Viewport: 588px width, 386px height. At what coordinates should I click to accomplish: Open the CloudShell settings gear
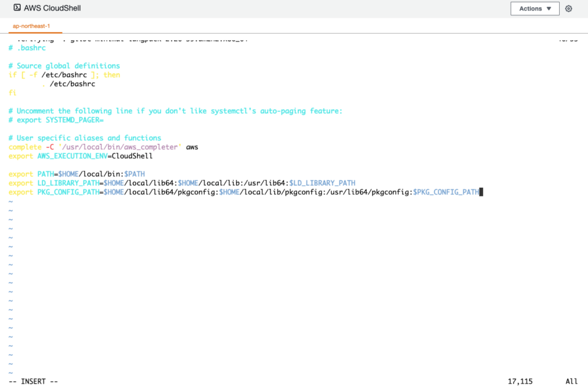(x=568, y=8)
